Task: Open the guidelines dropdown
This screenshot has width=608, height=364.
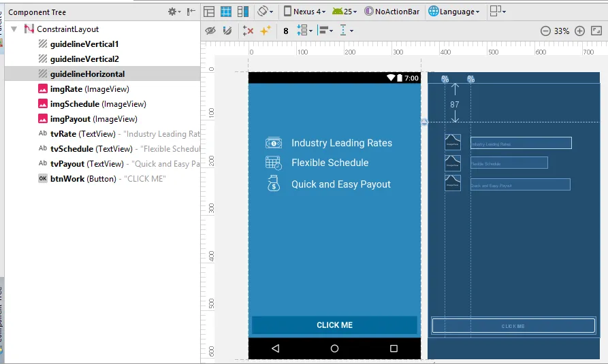Action: click(347, 30)
